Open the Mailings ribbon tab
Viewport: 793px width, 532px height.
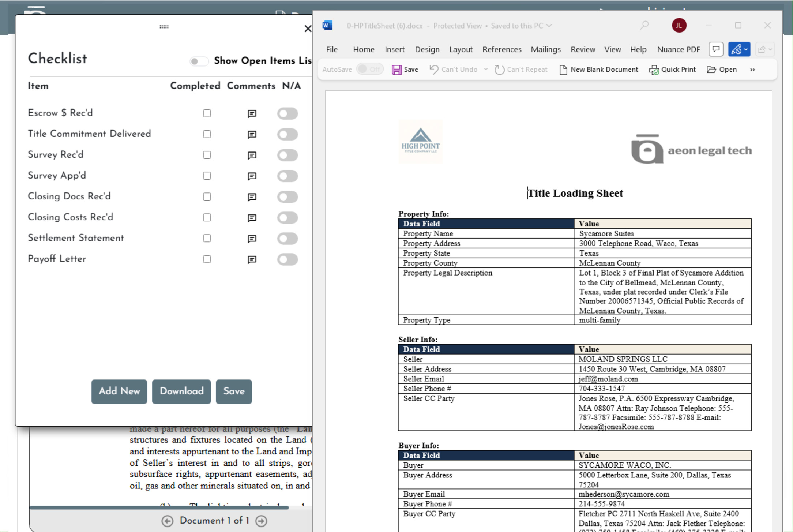coord(545,49)
